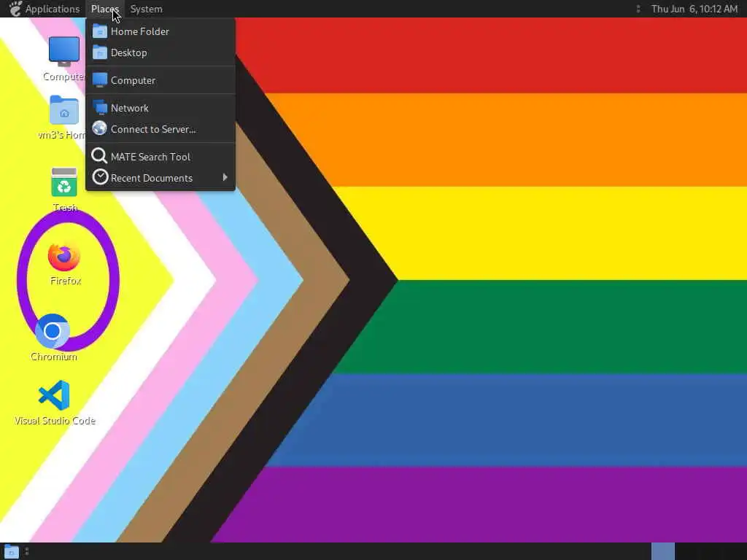Click the Desktop folder icon in menu

(x=99, y=52)
